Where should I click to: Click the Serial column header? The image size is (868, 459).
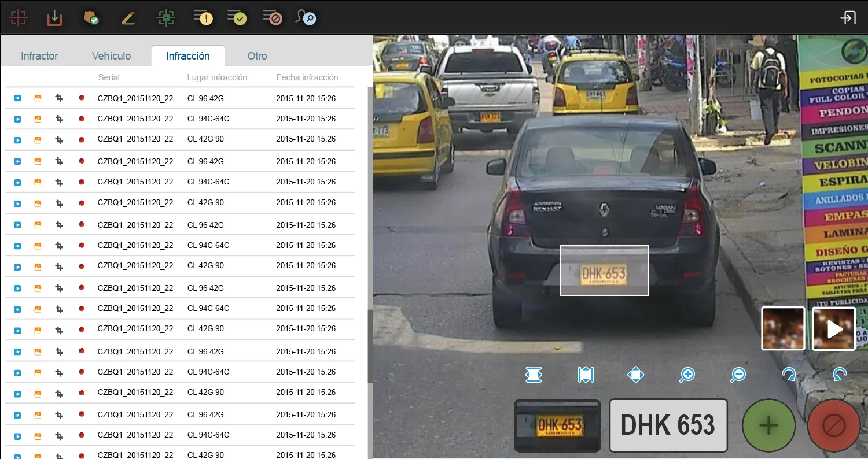point(109,77)
